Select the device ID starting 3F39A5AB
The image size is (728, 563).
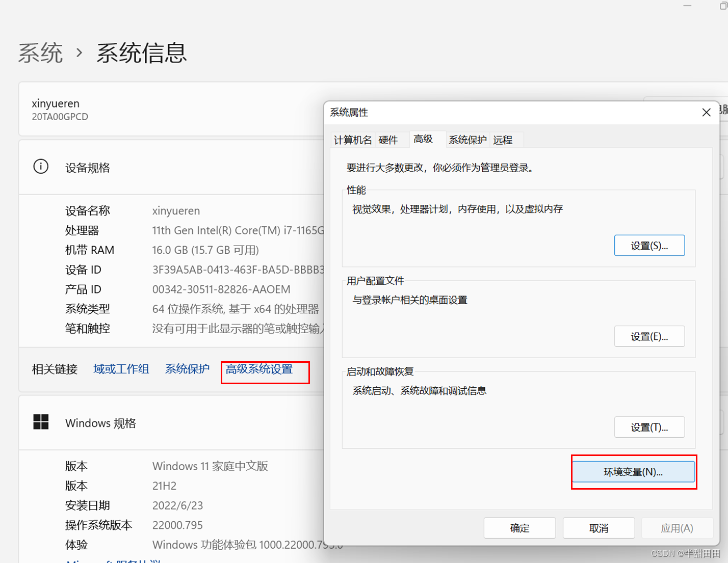(238, 270)
